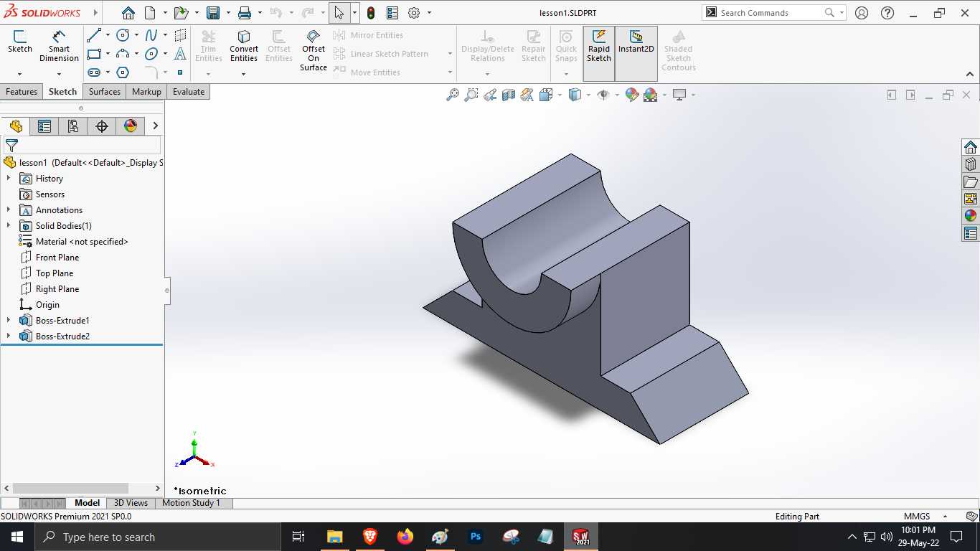The height and width of the screenshot is (551, 980).
Task: Switch to 3D Views bottom tab
Action: pos(131,503)
